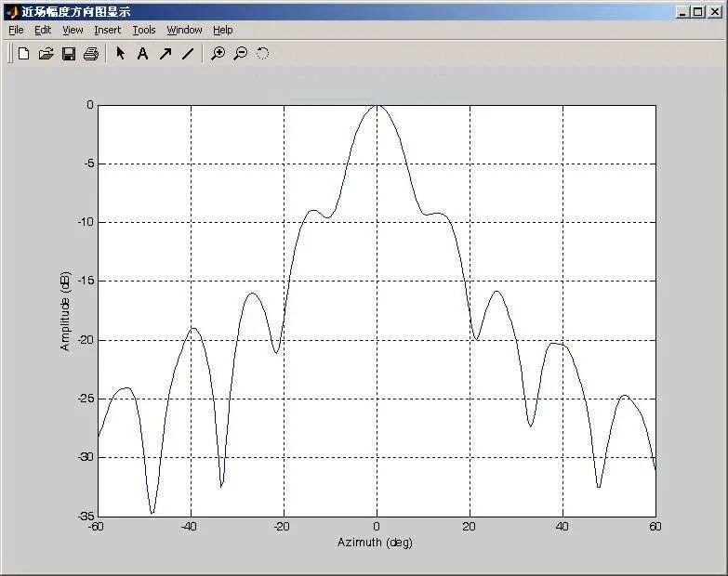The height and width of the screenshot is (576, 728).
Task: Open a file using folder icon
Action: pos(46,54)
